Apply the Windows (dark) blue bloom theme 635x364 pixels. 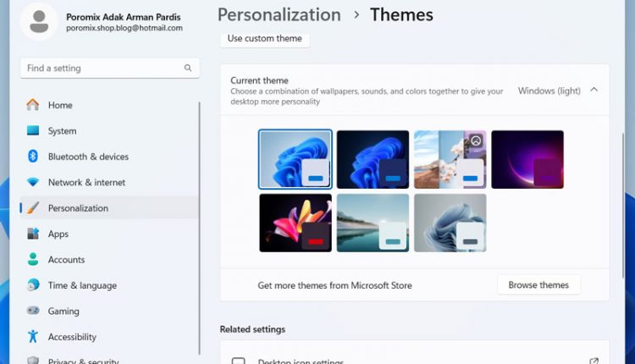coord(373,159)
